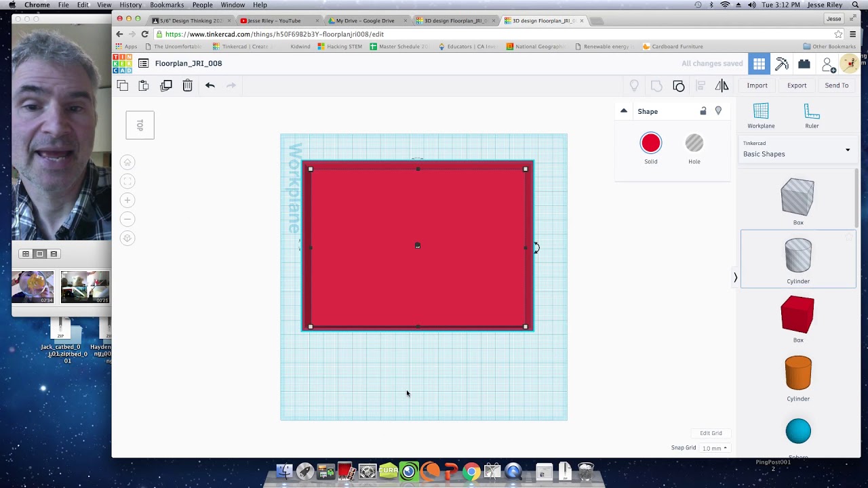Screen dimensions: 868x488
Task: Click the Copy tool icon
Action: [x=122, y=85]
